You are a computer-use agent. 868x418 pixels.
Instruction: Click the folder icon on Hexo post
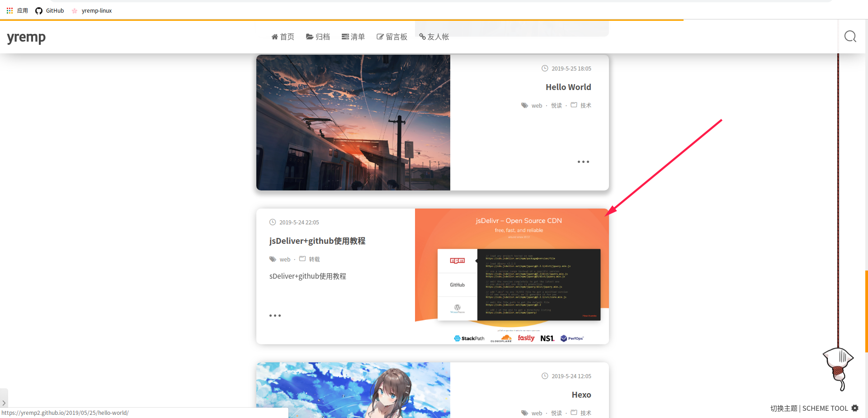coord(574,413)
